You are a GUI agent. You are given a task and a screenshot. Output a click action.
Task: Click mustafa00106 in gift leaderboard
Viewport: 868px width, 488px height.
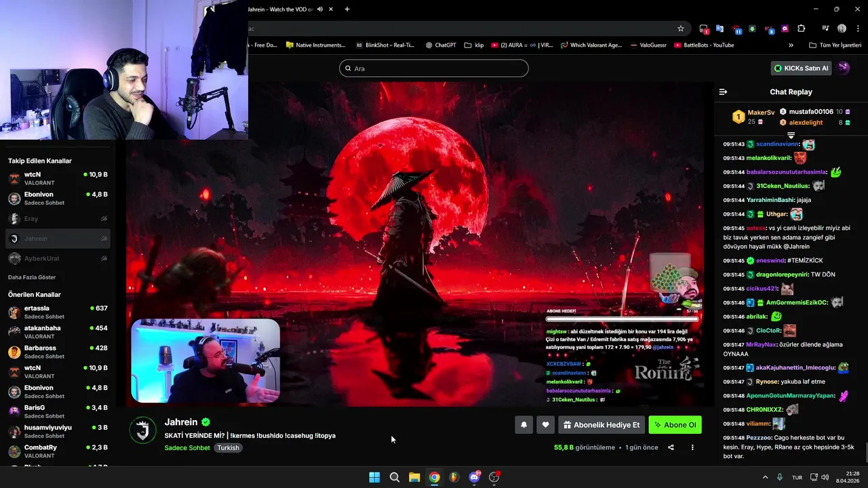click(811, 112)
